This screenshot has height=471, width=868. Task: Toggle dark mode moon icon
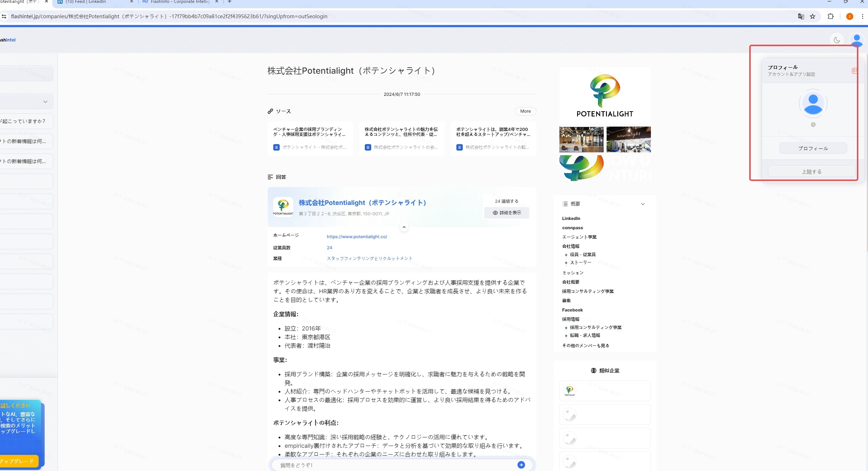click(x=837, y=40)
